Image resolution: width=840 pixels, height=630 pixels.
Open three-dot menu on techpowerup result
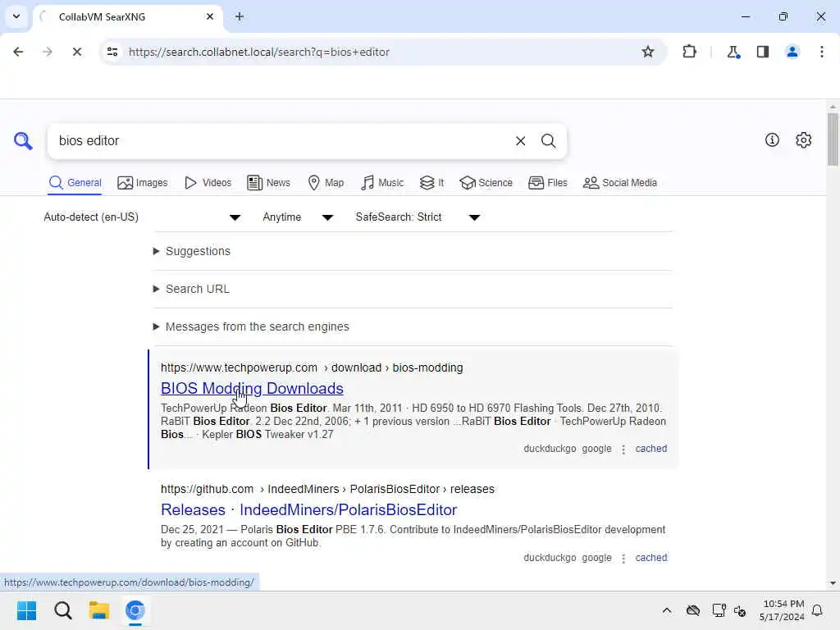(623, 449)
